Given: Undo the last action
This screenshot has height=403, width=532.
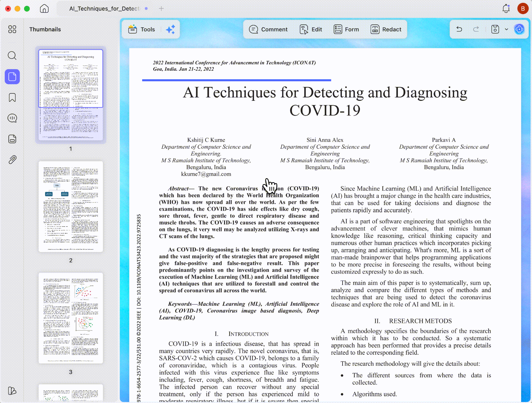Looking at the screenshot, I should 459,29.
